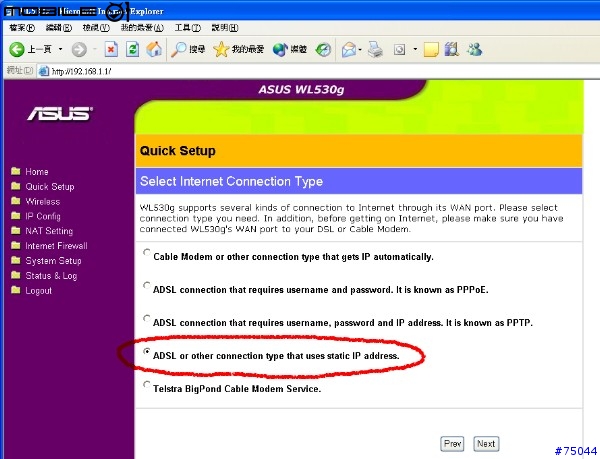The image size is (600, 459).
Task: Open the File menu (檔案)
Action: tap(22, 28)
